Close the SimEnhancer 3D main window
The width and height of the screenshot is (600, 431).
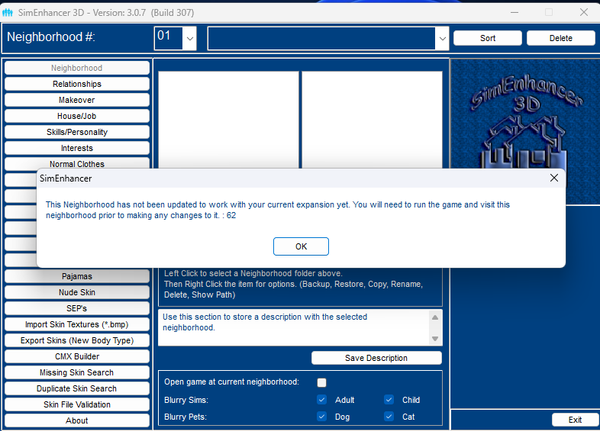click(x=584, y=13)
